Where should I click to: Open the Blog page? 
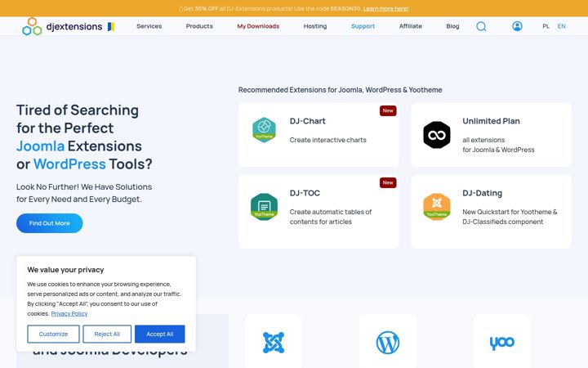tap(452, 26)
